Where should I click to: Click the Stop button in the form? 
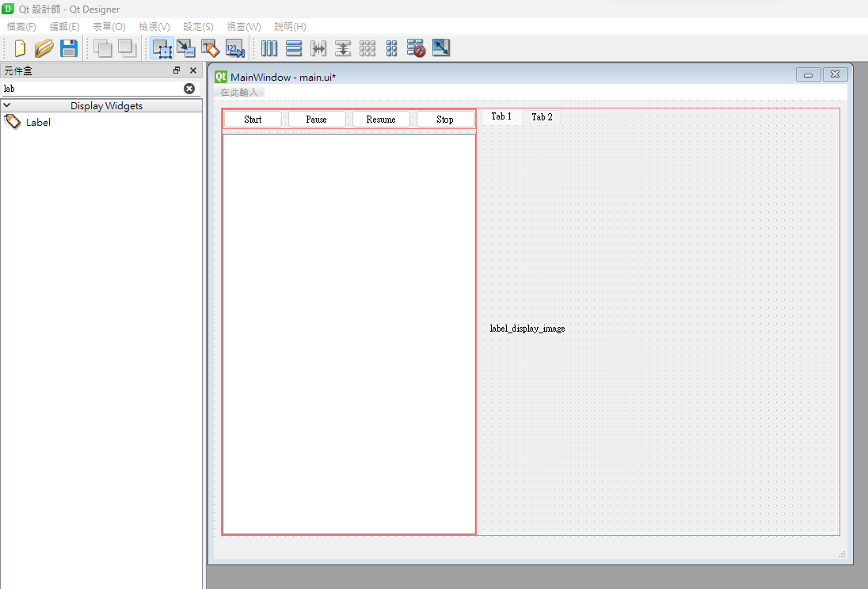pyautogui.click(x=445, y=120)
